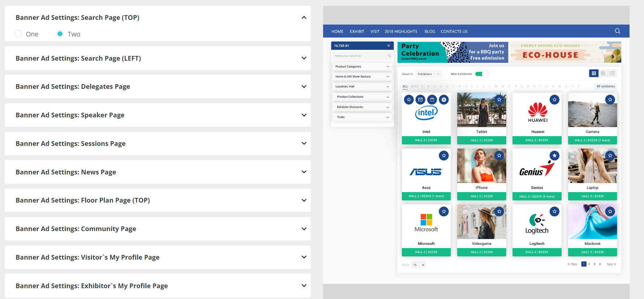644x299 pixels.
Task: Open the 2018 HIGHLIGHTS menu item
Action: pos(401,31)
